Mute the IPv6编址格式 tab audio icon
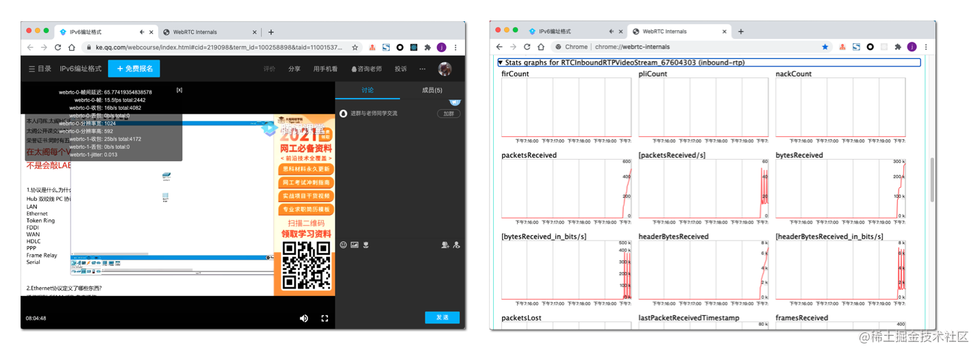The height and width of the screenshot is (355, 980). 142,32
